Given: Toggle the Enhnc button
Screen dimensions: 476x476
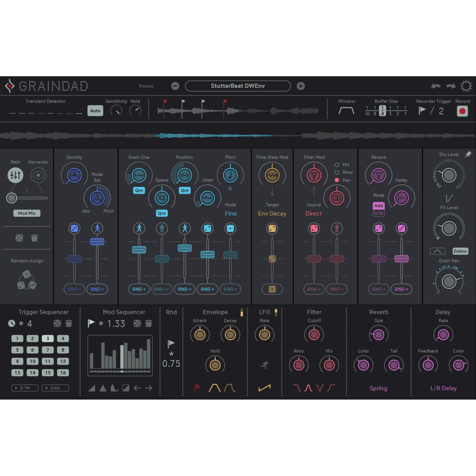Looking at the screenshot, I should (x=460, y=251).
